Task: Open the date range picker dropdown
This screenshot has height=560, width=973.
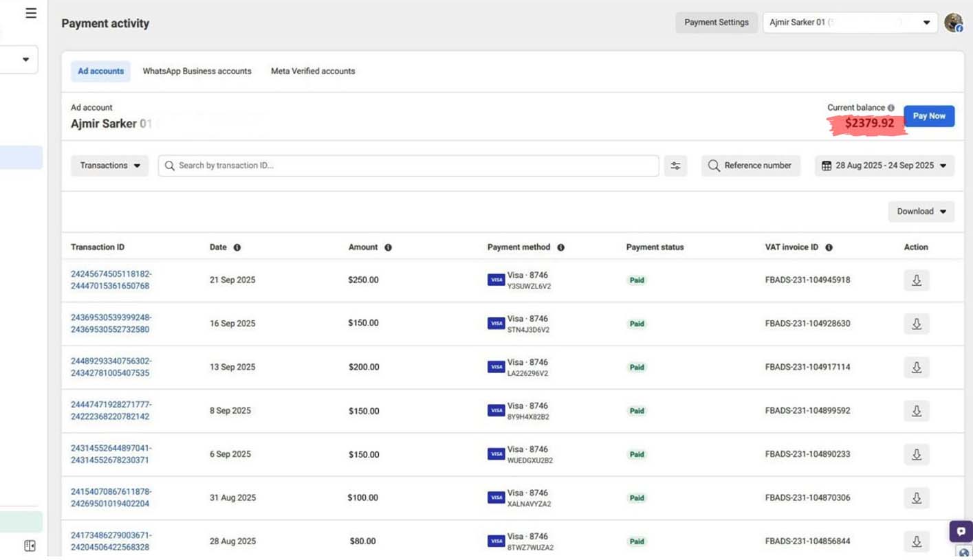Action: [884, 166]
